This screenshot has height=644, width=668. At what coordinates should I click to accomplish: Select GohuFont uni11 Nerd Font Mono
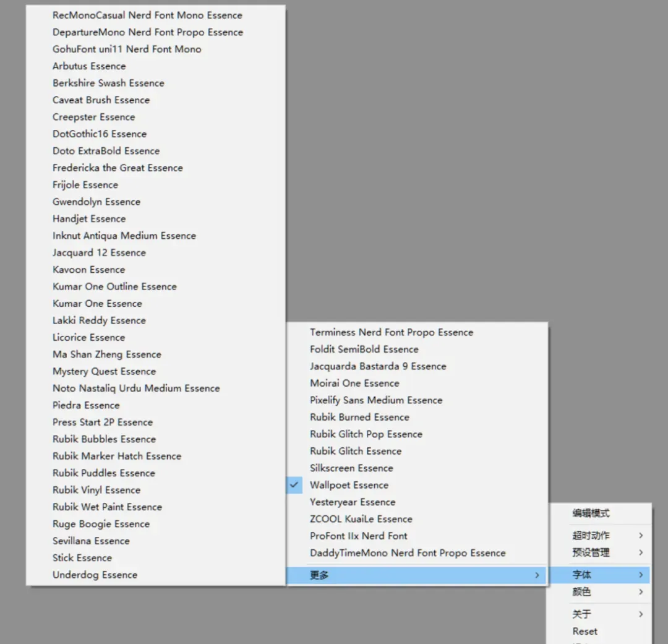click(155, 49)
